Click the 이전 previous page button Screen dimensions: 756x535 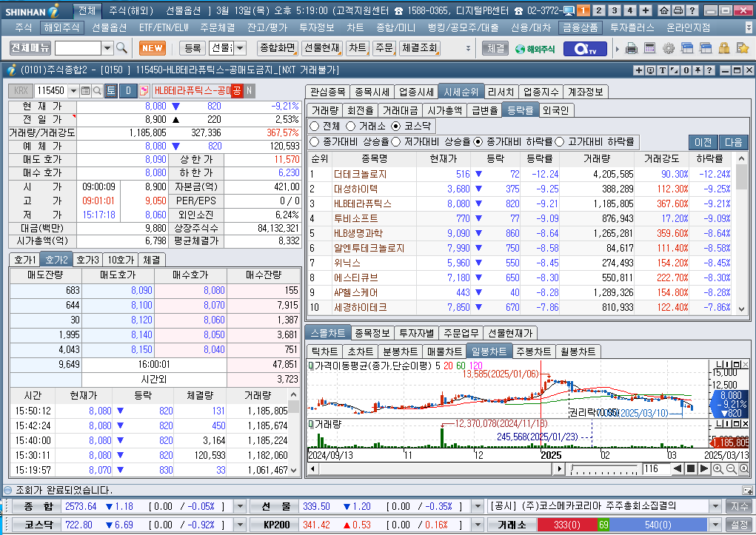(x=703, y=141)
